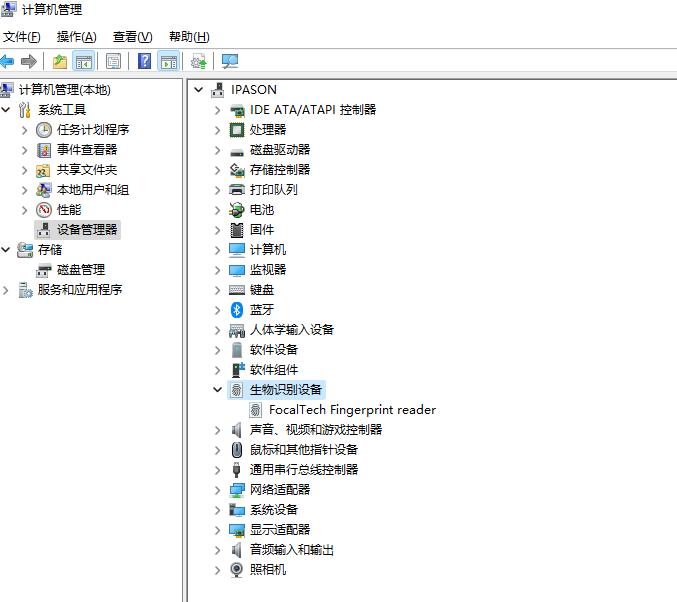This screenshot has width=677, height=602.
Task: Expand the 服务和应用程序 tree node
Action: [x=6, y=290]
